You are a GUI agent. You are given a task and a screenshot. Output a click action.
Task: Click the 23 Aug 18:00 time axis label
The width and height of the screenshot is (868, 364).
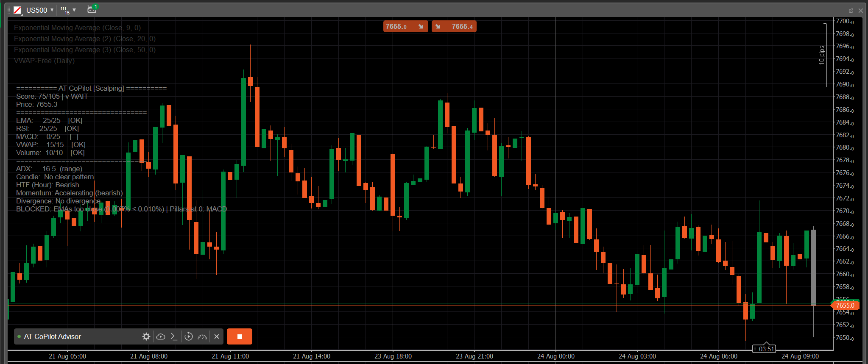click(x=393, y=356)
